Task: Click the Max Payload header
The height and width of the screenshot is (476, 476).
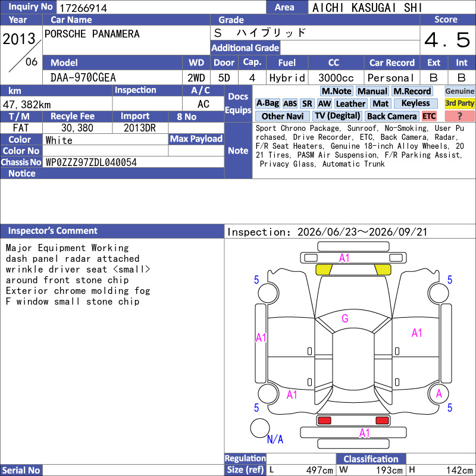Action: point(196,139)
